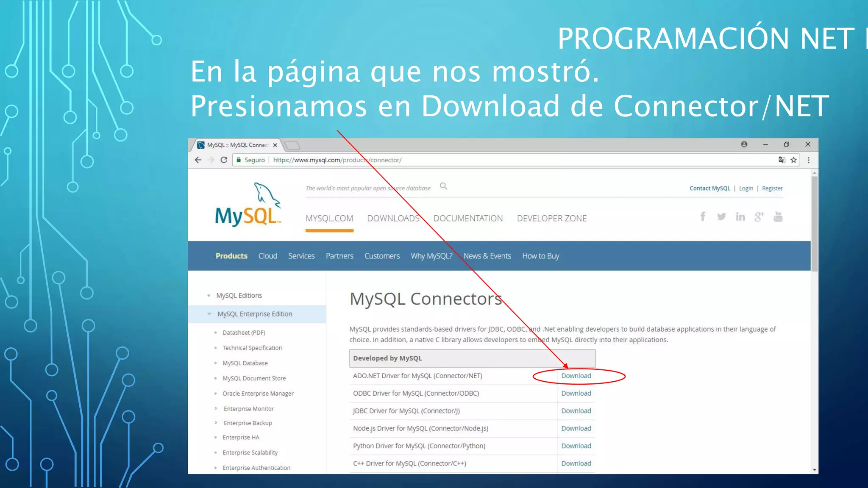Click the Contact MySQL link

[710, 188]
